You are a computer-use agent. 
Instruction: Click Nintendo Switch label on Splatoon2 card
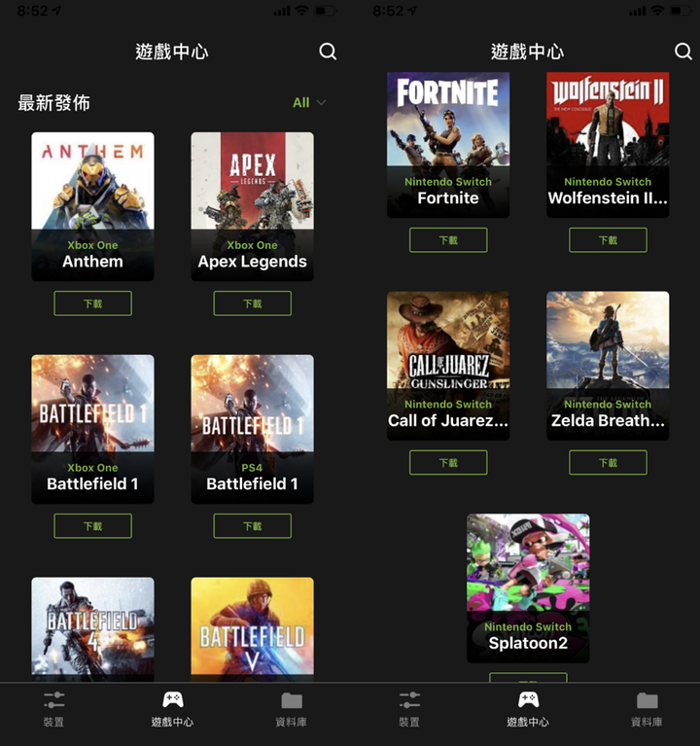[x=528, y=627]
